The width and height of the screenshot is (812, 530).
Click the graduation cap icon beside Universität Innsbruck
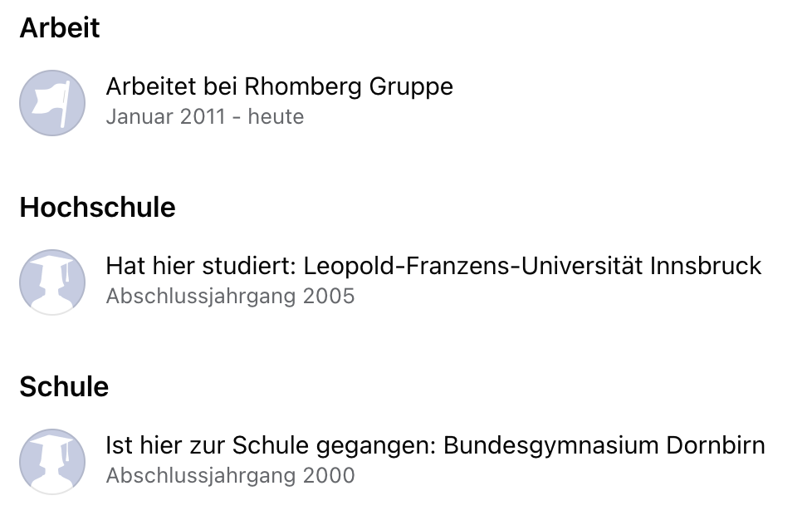(52, 282)
